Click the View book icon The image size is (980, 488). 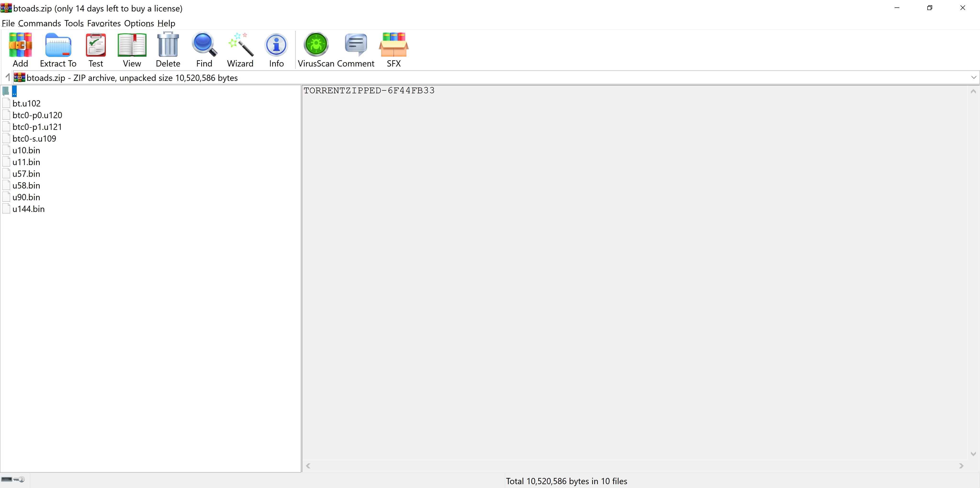pos(132,50)
